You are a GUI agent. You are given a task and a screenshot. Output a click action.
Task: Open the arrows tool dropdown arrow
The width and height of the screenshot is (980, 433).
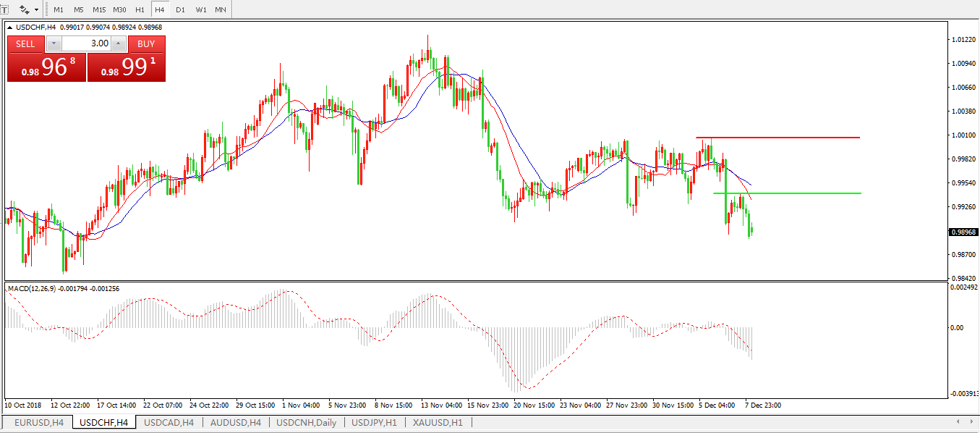36,10
